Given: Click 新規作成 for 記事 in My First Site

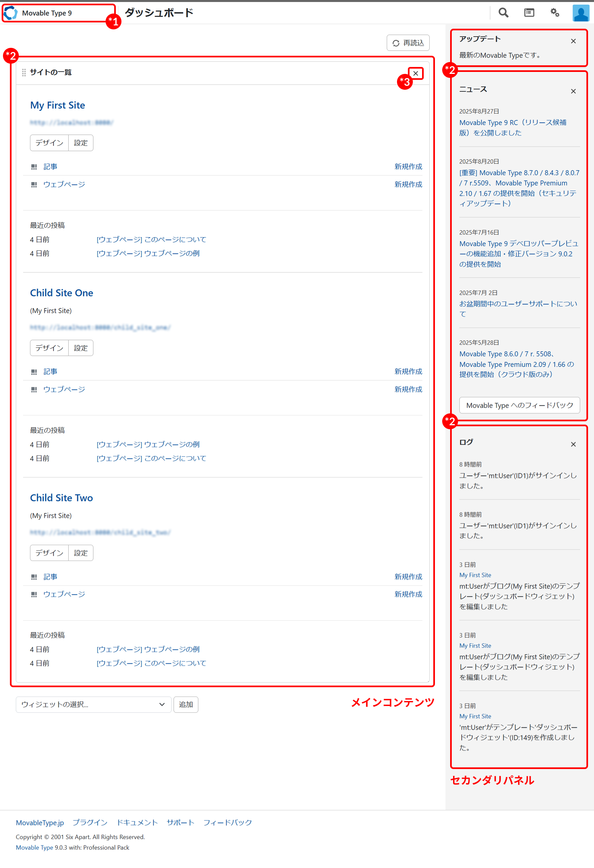Looking at the screenshot, I should click(x=408, y=167).
